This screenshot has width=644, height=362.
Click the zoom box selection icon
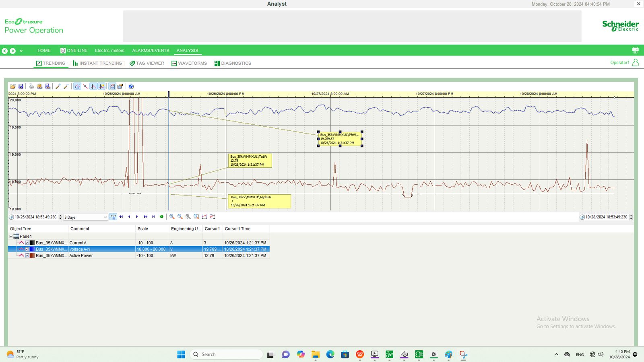click(x=196, y=216)
